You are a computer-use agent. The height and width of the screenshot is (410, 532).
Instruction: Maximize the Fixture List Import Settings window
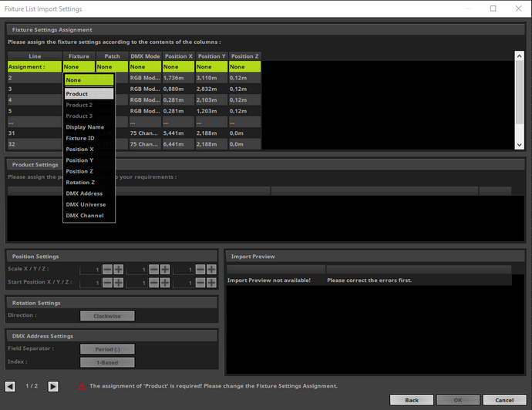click(493, 8)
